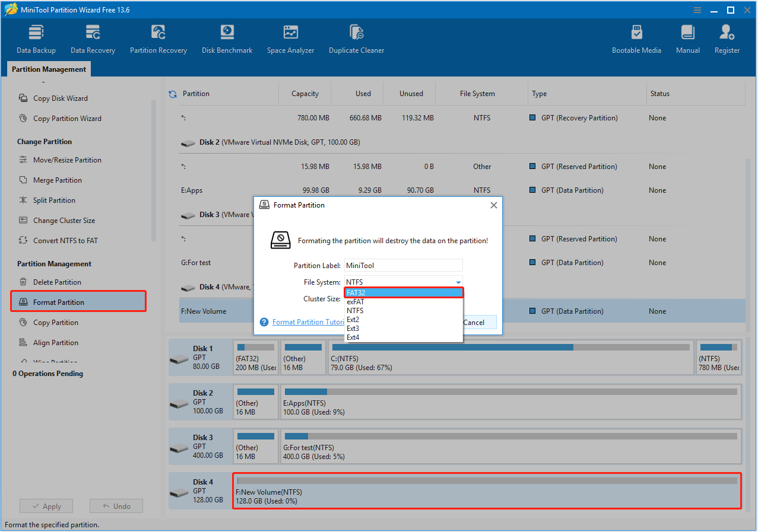This screenshot has width=758, height=532.
Task: Select Ext3 from the file system list
Action: point(404,329)
